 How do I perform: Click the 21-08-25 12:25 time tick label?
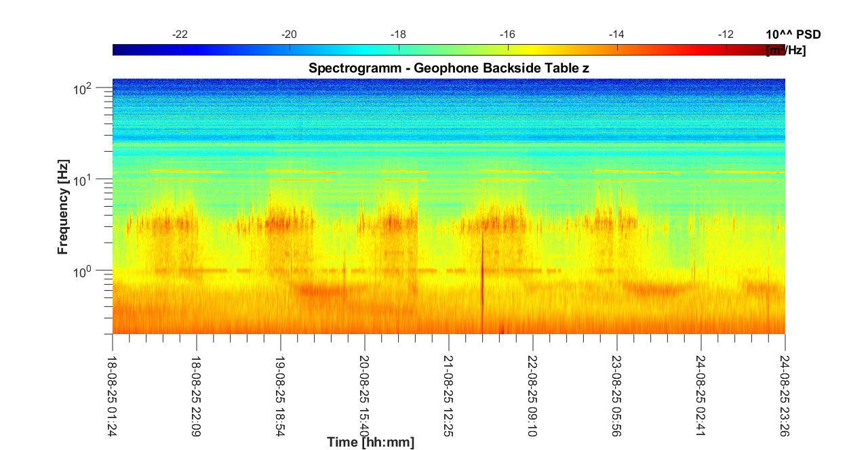point(449,387)
